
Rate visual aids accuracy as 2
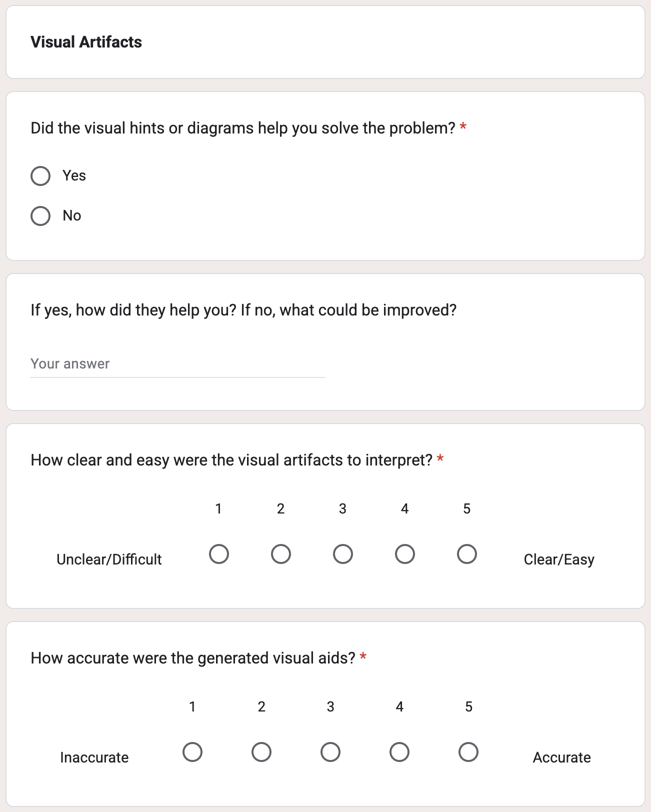pos(261,752)
